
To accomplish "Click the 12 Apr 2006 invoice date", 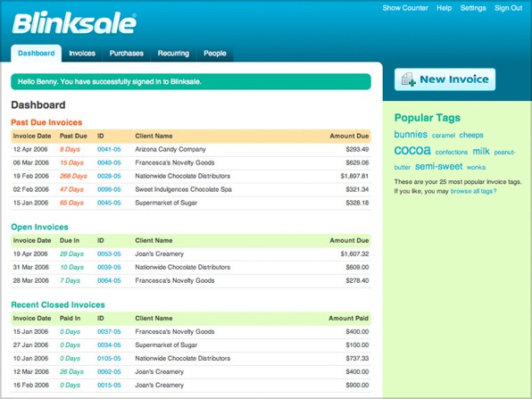I will [30, 149].
